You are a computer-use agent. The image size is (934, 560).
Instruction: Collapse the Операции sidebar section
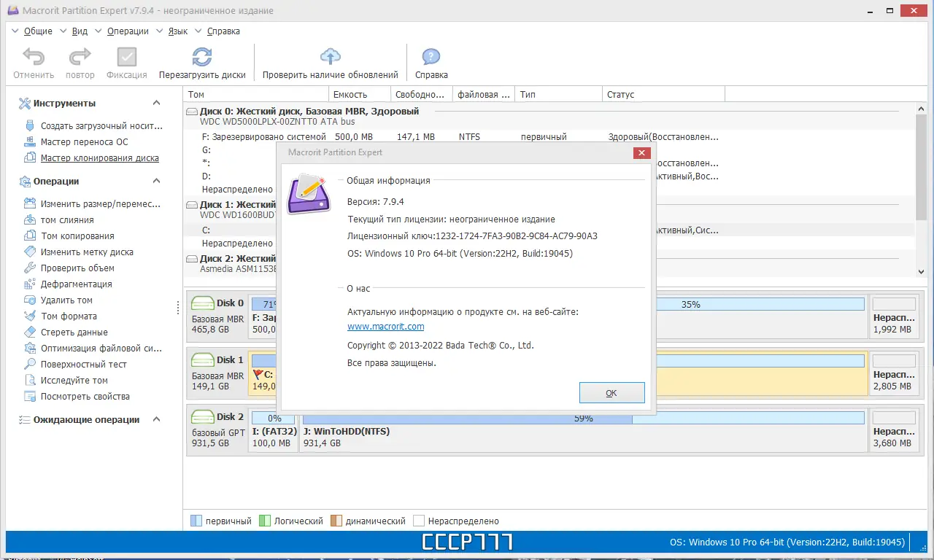click(155, 181)
